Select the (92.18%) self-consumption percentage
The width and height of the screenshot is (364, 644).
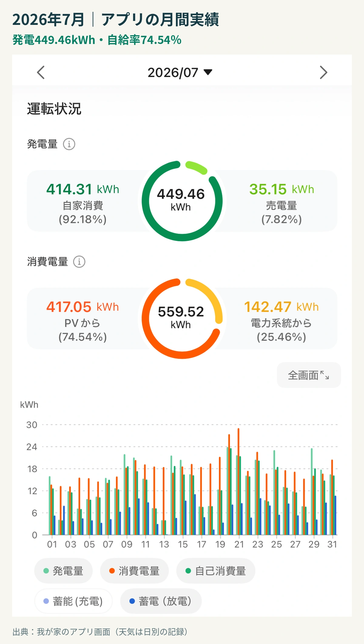(x=83, y=219)
